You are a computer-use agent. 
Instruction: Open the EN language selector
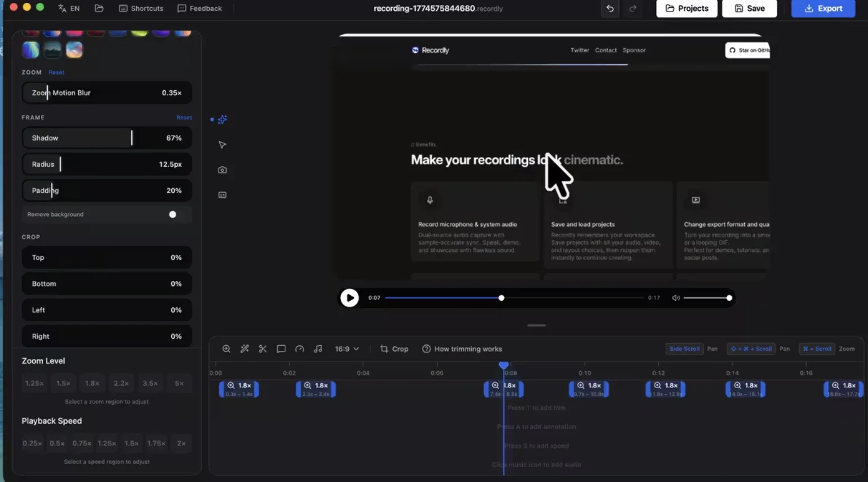tap(69, 8)
